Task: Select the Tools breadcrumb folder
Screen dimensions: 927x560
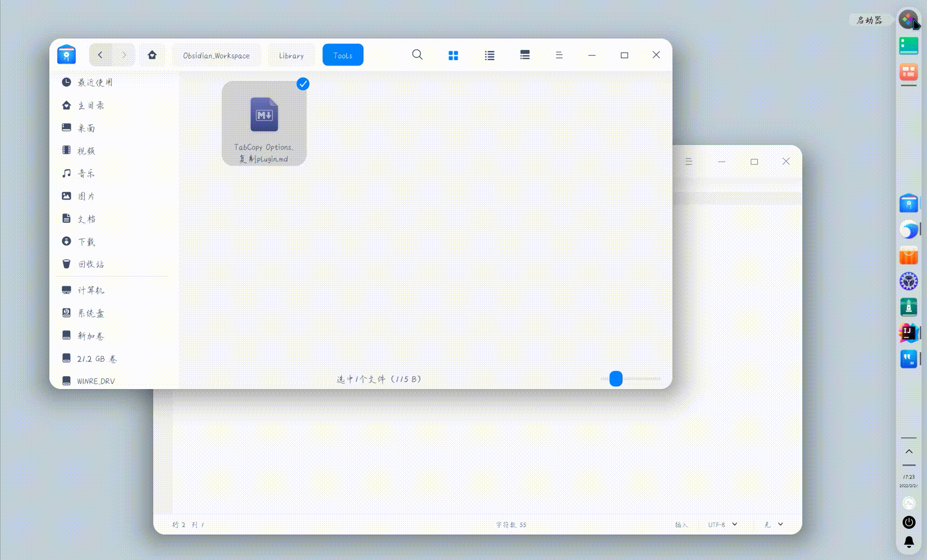Action: [343, 55]
